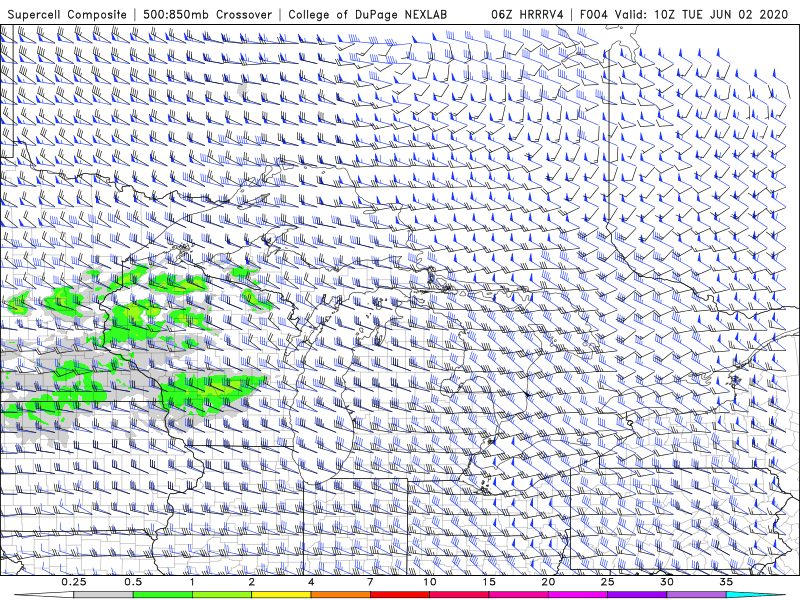
Task: Click the 0.5 colorbar label
Action: pyautogui.click(x=133, y=582)
